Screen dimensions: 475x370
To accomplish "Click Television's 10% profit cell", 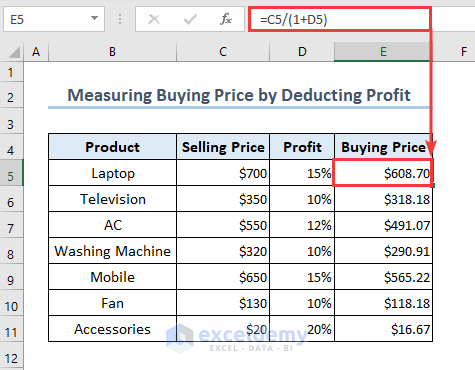I will [302, 199].
